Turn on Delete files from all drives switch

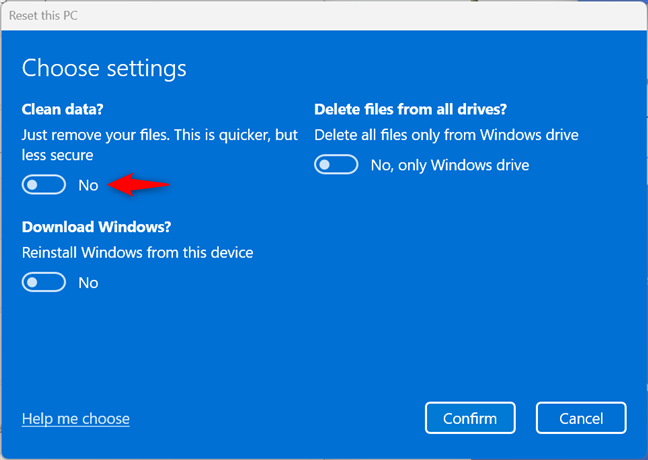point(336,164)
